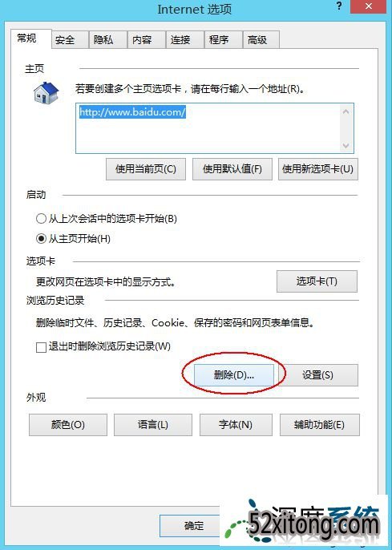Click 使用新选项卡(U) button
This screenshot has width=392, height=550.
pos(318,169)
